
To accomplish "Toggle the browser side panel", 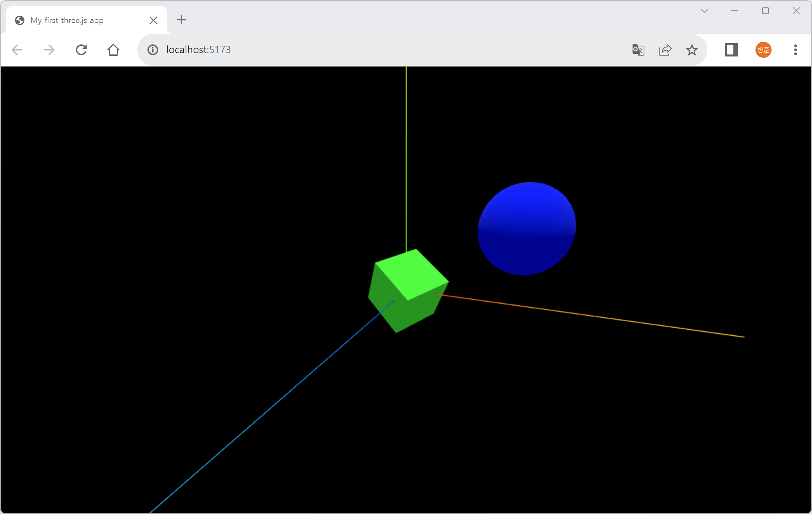I will (x=731, y=50).
